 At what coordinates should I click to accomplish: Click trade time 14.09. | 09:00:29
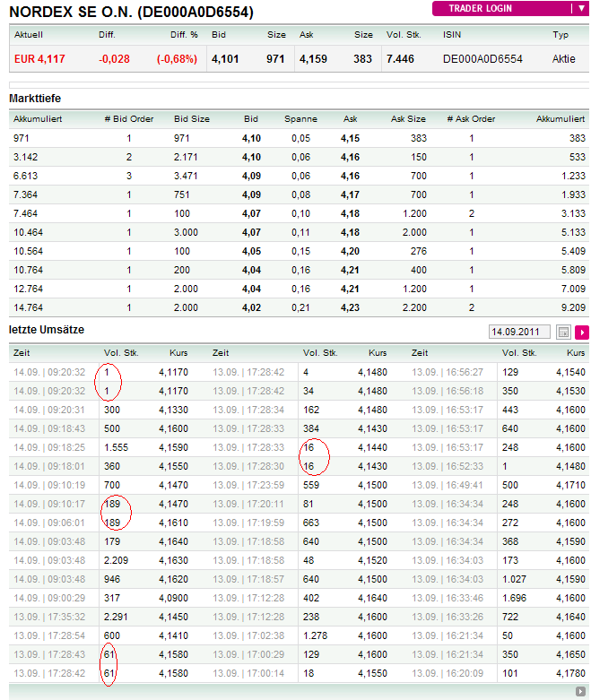pyautogui.click(x=49, y=598)
